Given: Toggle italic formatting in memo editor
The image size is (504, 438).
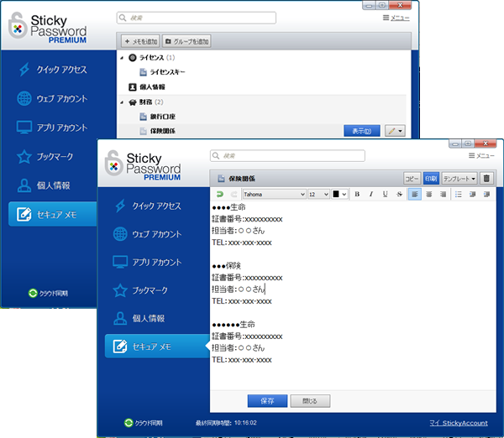Looking at the screenshot, I should [371, 195].
